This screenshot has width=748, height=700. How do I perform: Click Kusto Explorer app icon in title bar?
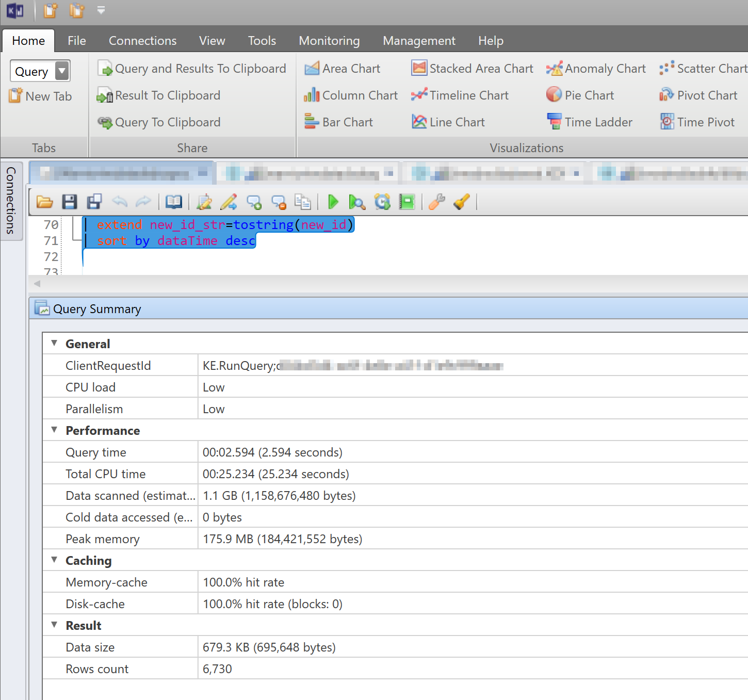(x=15, y=10)
